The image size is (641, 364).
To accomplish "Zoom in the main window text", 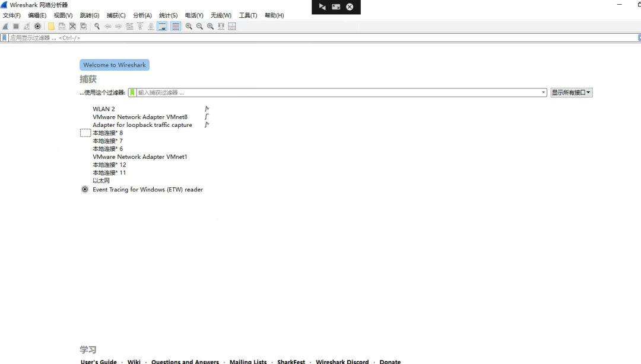I will pos(189,26).
